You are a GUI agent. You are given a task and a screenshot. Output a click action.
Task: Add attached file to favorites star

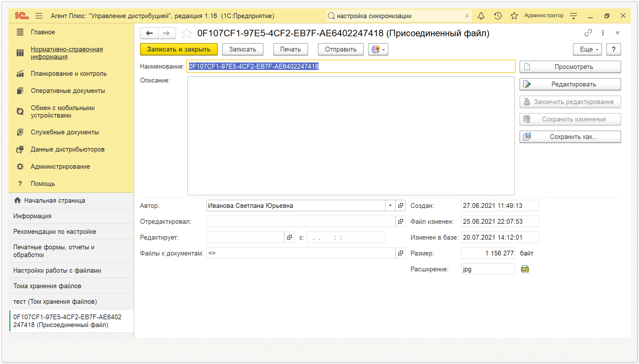[187, 33]
